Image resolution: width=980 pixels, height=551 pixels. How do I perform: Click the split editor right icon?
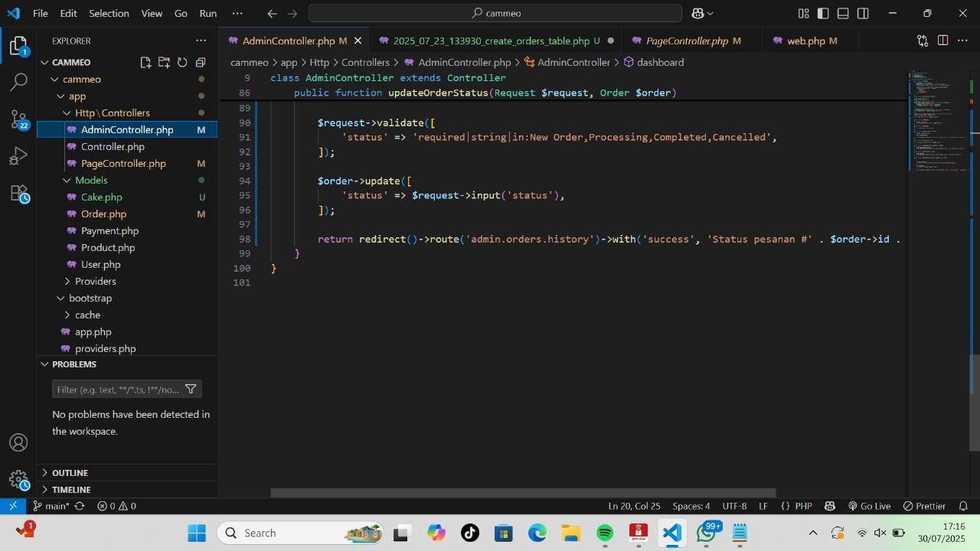pos(942,41)
